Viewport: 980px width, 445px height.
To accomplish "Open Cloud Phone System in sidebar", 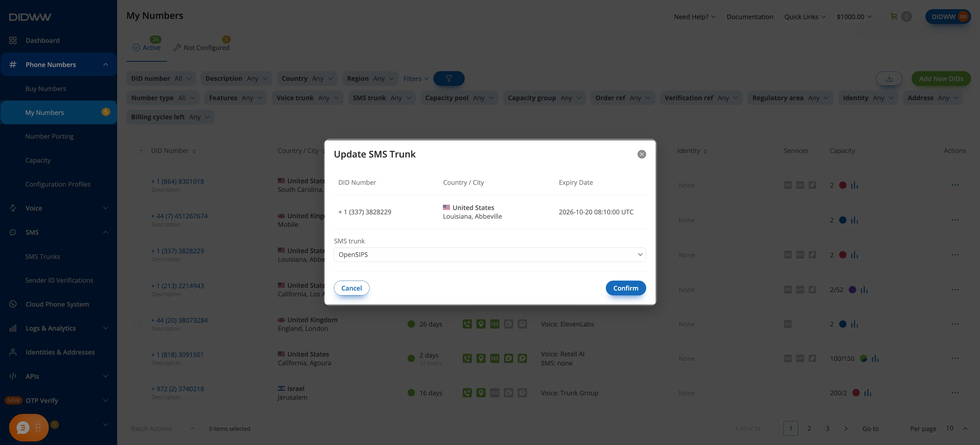I will coord(57,304).
